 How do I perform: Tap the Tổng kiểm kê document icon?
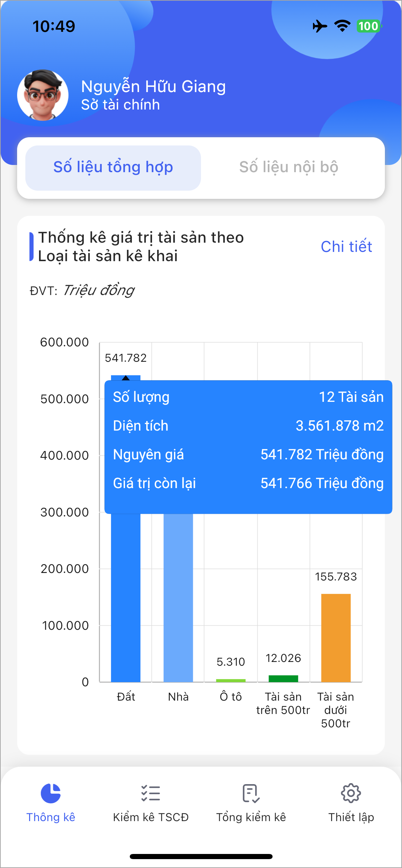(251, 793)
